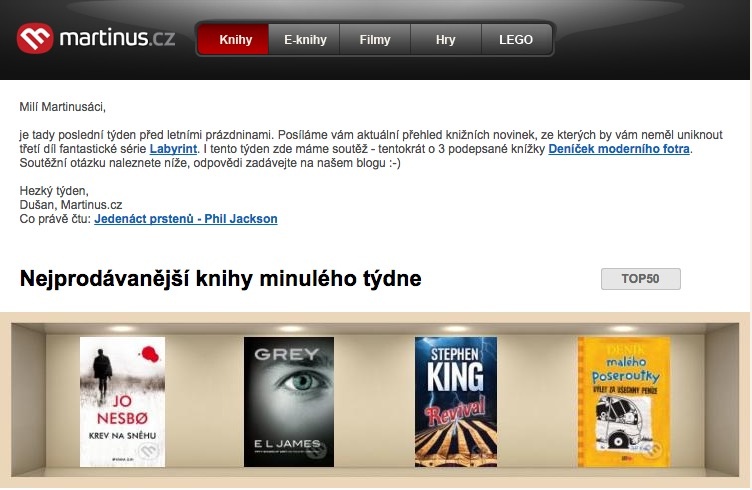
Task: Open Jo Nesbø Krev na sněhu cover
Action: [x=122, y=402]
